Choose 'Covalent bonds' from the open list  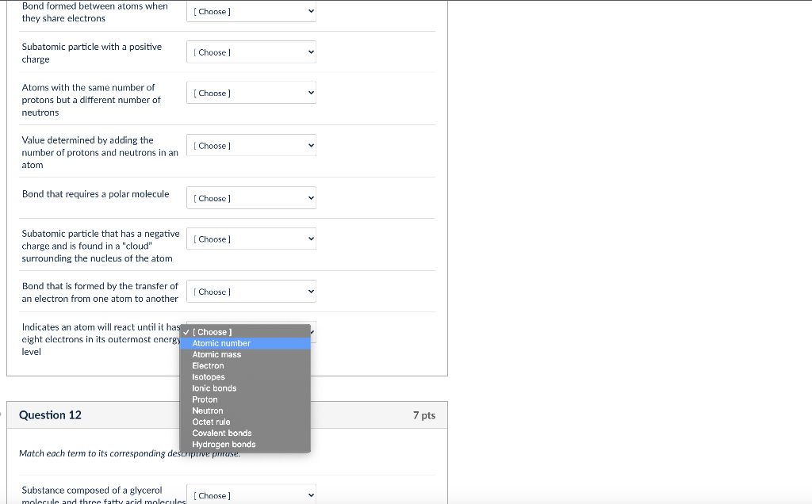(x=245, y=433)
